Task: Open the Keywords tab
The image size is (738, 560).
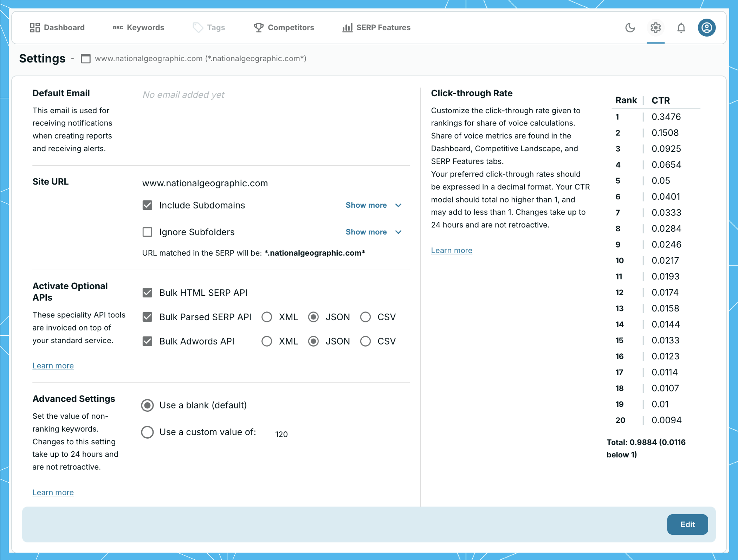Action: [x=145, y=27]
